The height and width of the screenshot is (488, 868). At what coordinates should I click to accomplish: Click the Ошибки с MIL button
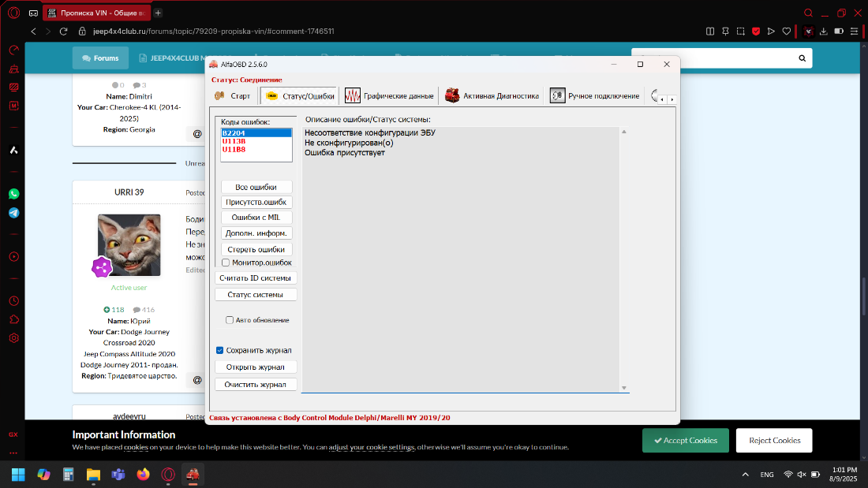click(x=256, y=218)
